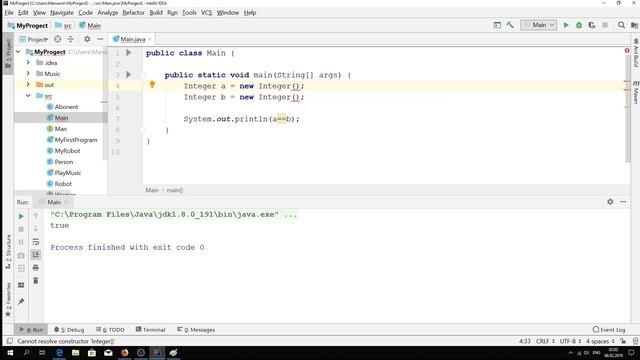
Task: Print the Run console output
Action: [x=36, y=268]
